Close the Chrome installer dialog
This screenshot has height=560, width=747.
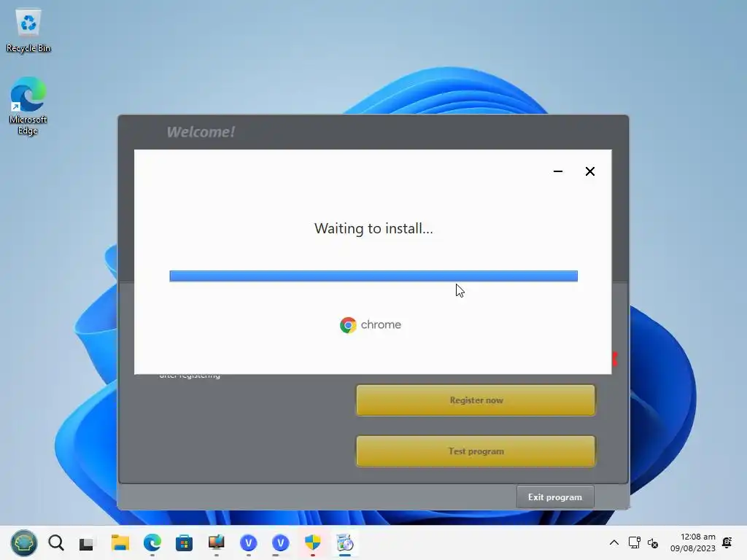pos(589,171)
